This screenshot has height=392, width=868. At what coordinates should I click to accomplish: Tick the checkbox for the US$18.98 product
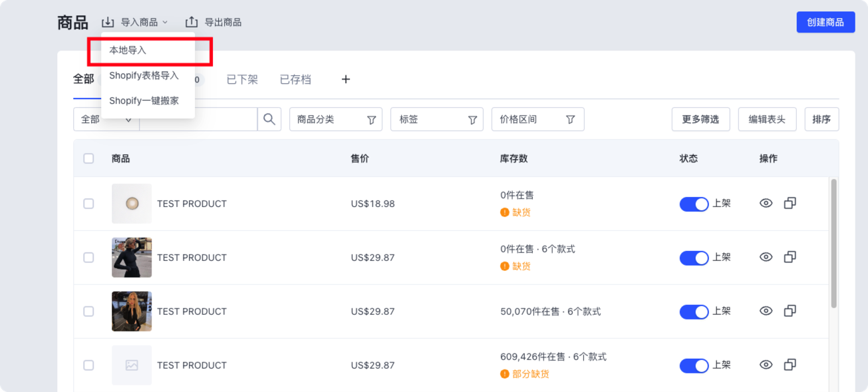click(x=88, y=204)
